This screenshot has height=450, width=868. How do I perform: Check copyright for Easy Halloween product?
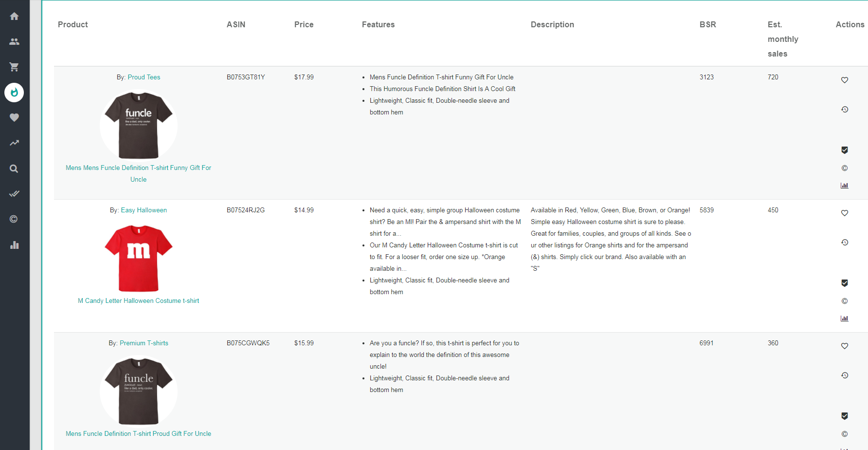click(x=845, y=301)
